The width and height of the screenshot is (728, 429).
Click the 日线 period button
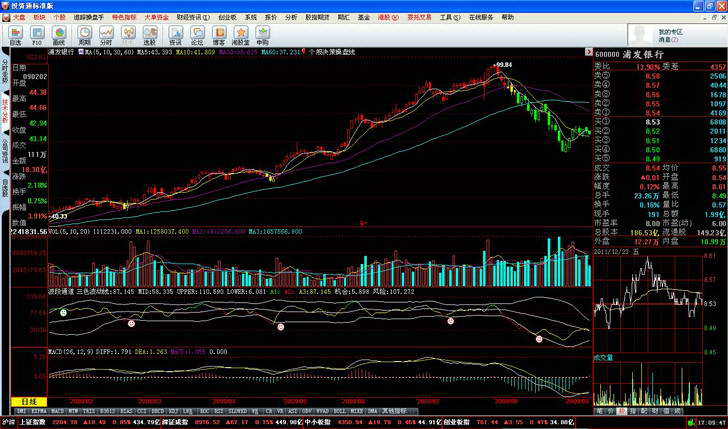(29, 402)
